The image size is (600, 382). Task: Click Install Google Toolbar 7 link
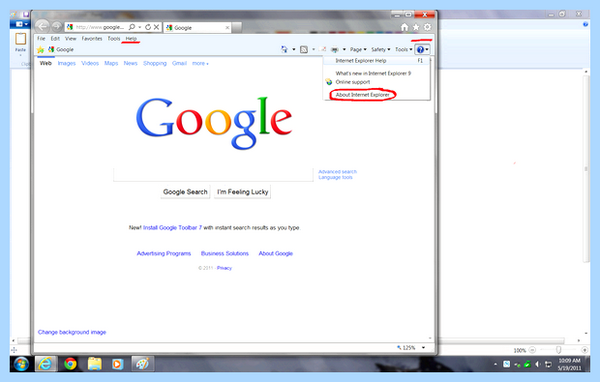pos(172,227)
